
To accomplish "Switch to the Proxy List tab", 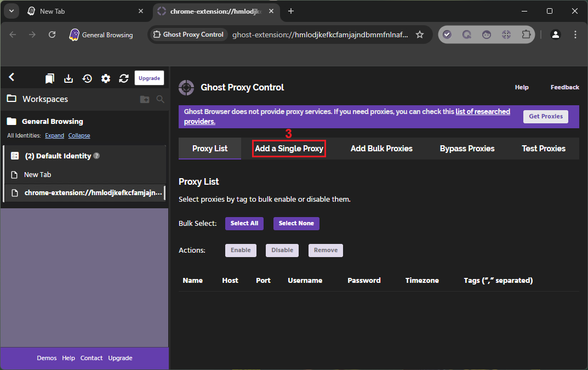I will (x=210, y=149).
